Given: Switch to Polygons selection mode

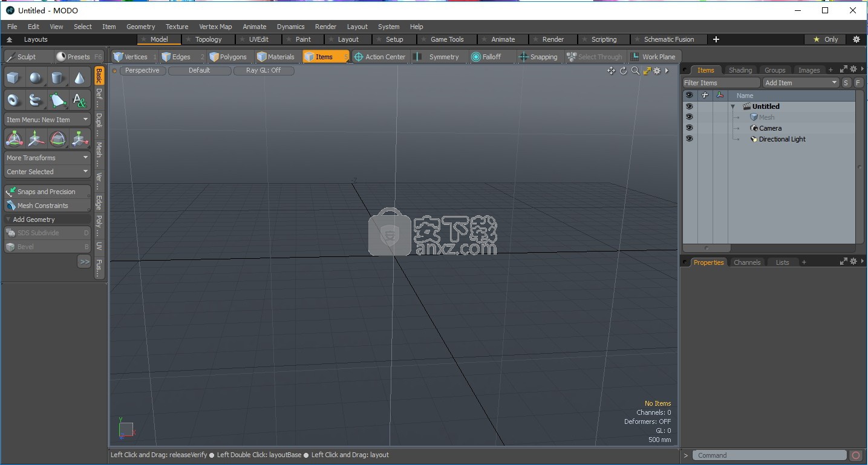Looking at the screenshot, I should point(229,57).
